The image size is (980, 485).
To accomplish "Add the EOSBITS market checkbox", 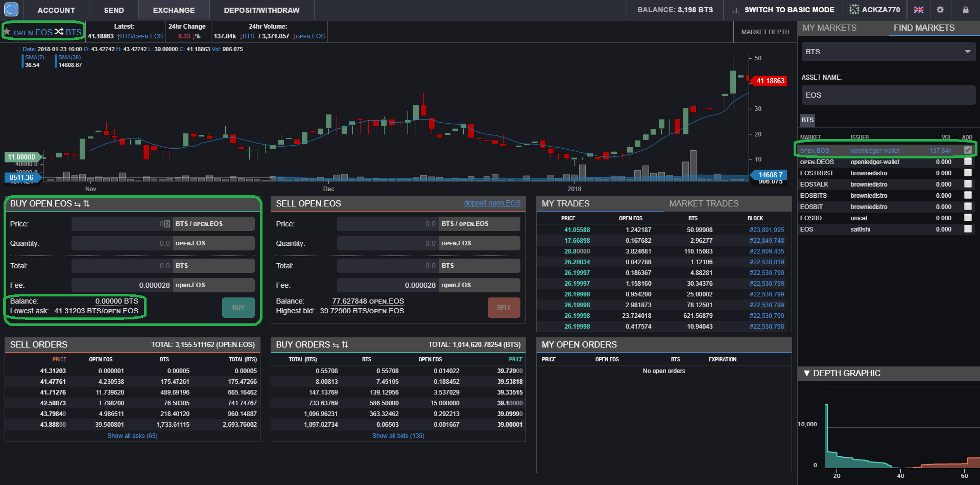I will coord(968,195).
